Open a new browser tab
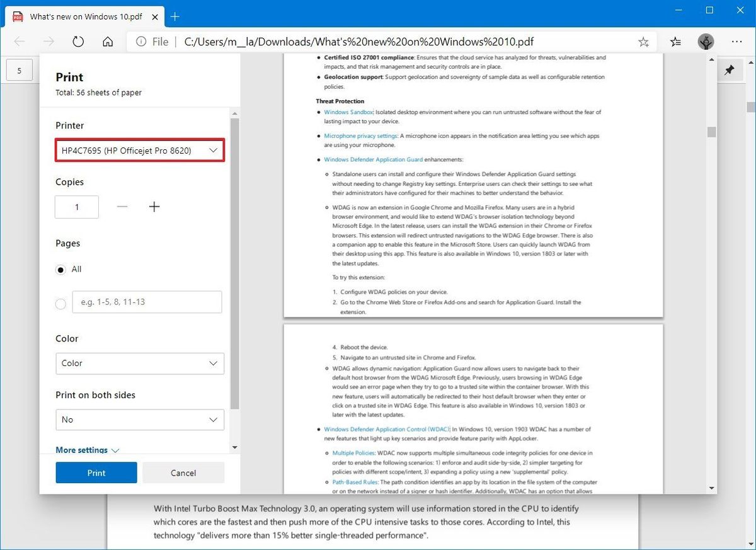The width and height of the screenshot is (756, 550). (175, 17)
